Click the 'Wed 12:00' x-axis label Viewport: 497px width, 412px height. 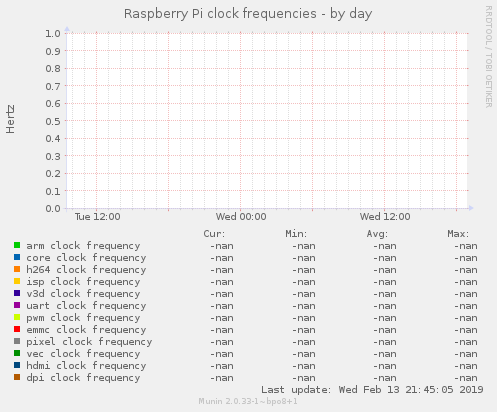point(385,217)
